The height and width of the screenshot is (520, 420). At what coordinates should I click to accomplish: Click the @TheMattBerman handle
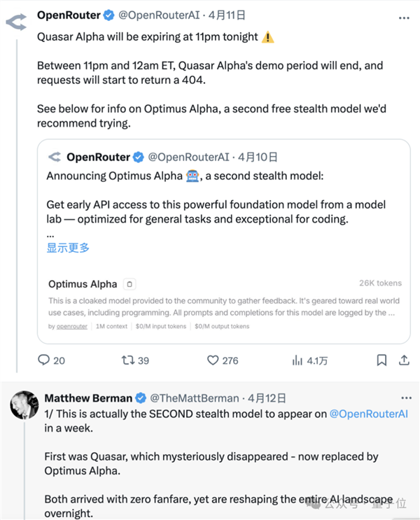tap(195, 398)
